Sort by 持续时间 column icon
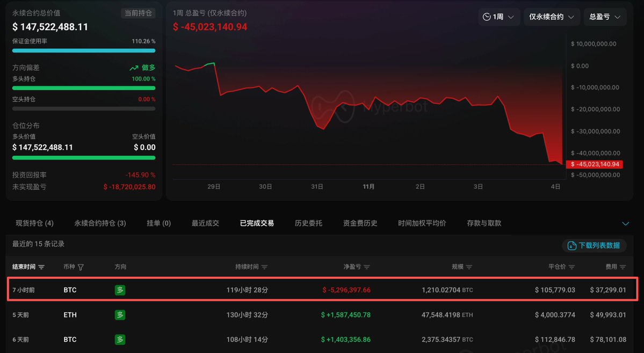Viewport: 644px width, 353px height. (264, 267)
